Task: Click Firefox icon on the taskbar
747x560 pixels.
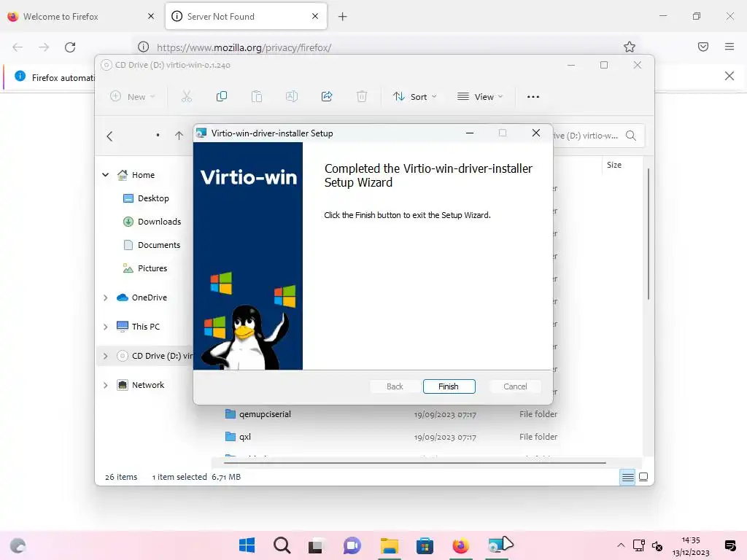Action: (x=460, y=545)
